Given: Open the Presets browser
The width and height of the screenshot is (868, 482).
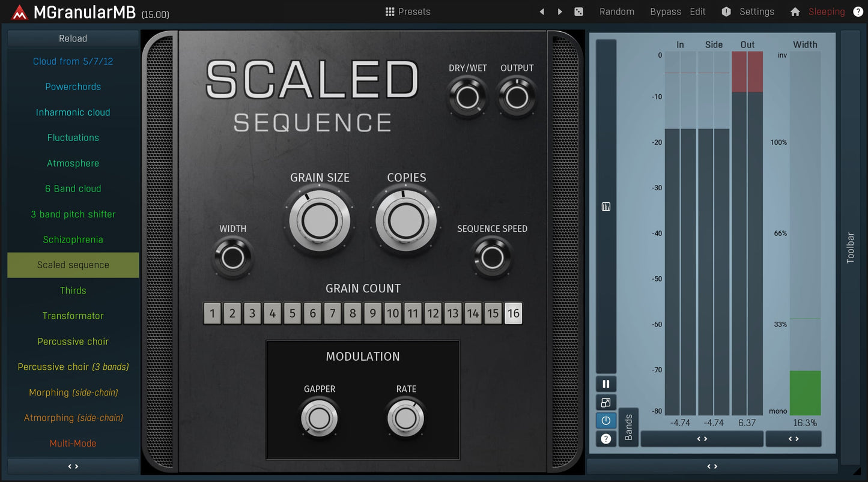Looking at the screenshot, I should tap(408, 11).
